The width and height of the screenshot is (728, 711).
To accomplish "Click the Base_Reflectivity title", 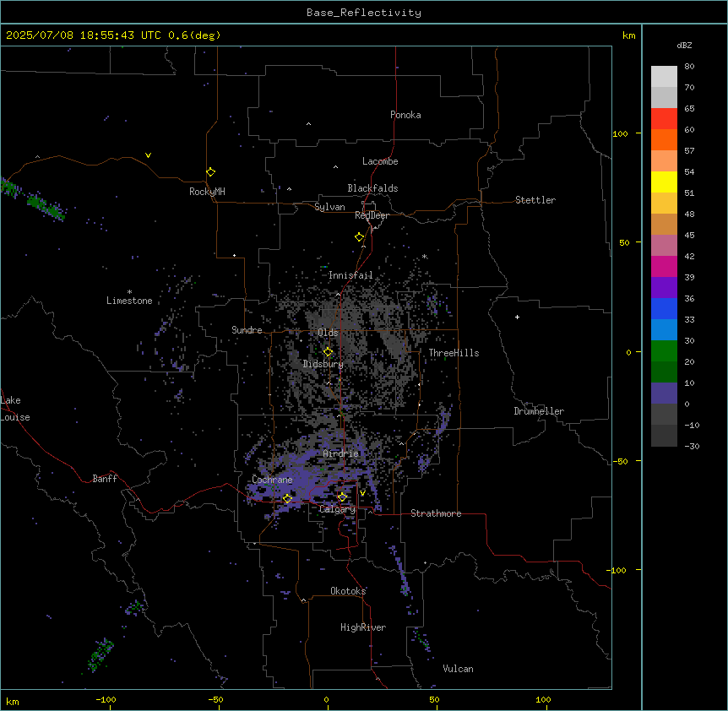I will pos(364,13).
